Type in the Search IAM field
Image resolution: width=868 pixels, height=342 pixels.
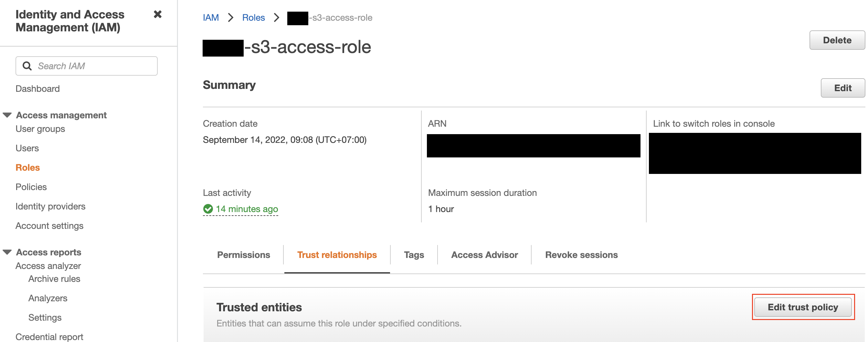tap(94, 66)
